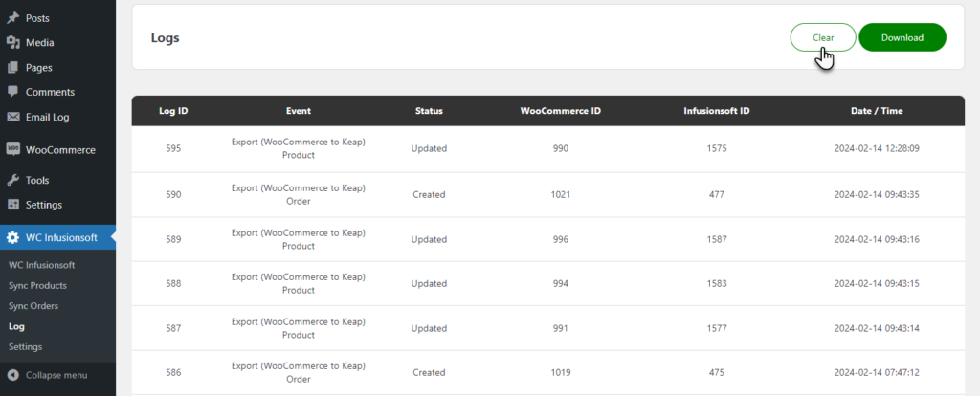Screen dimensions: 980x396
Task: Click the Log ID column header
Action: (x=174, y=111)
